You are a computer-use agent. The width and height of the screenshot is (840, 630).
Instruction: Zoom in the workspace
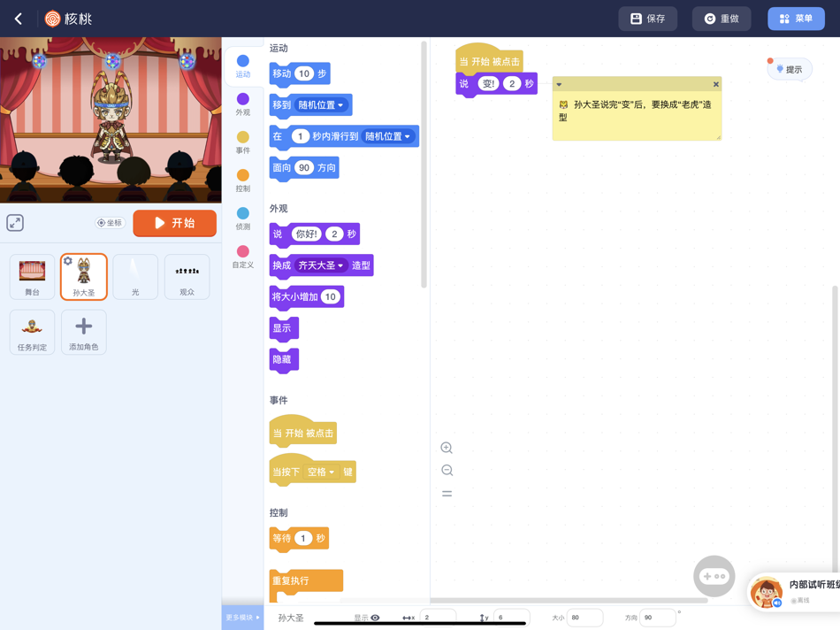(447, 448)
